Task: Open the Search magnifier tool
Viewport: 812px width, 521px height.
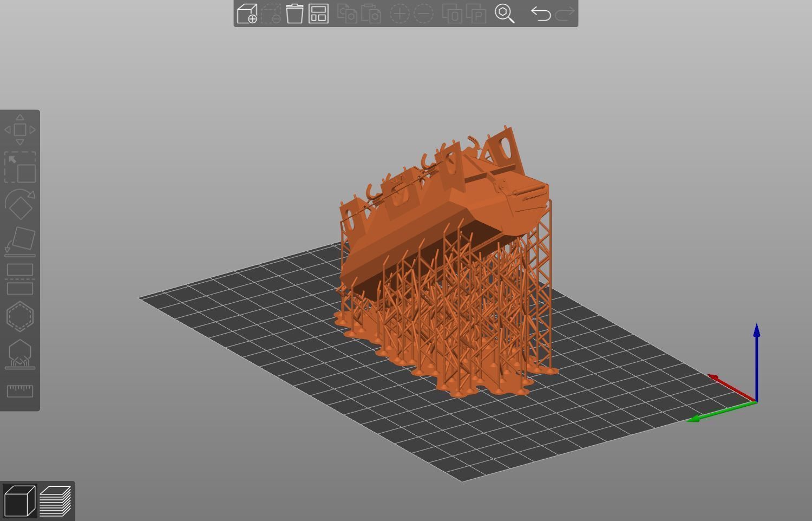Action: click(505, 14)
